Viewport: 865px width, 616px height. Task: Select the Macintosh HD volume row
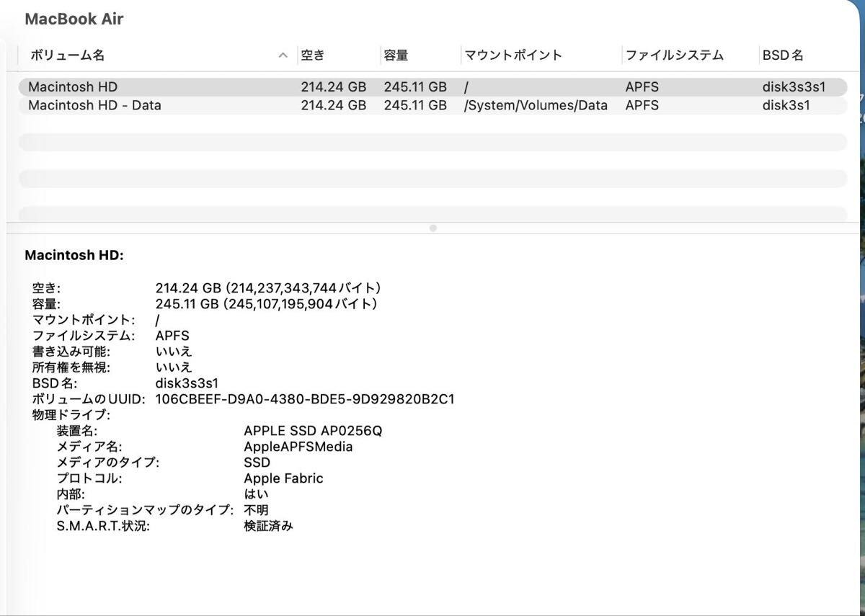[x=432, y=87]
